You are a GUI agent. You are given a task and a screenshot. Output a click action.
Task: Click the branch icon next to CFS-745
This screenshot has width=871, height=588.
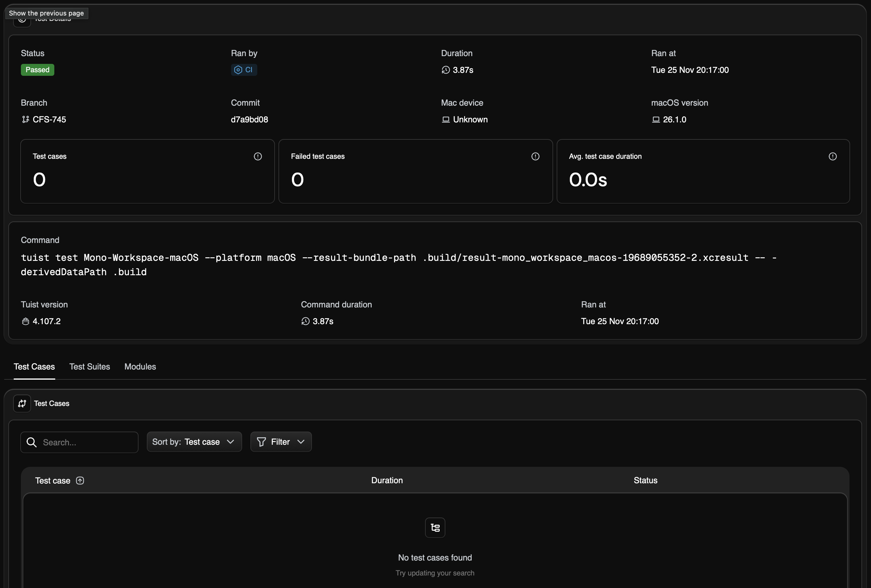coord(25,120)
